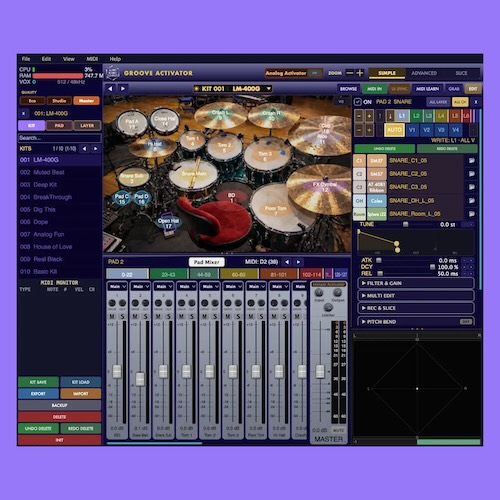Open the Edit menu

[x=46, y=59]
